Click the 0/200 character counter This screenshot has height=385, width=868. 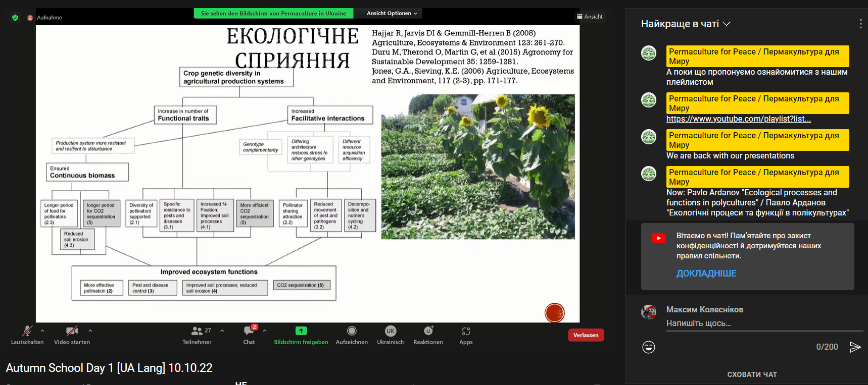pos(827,347)
